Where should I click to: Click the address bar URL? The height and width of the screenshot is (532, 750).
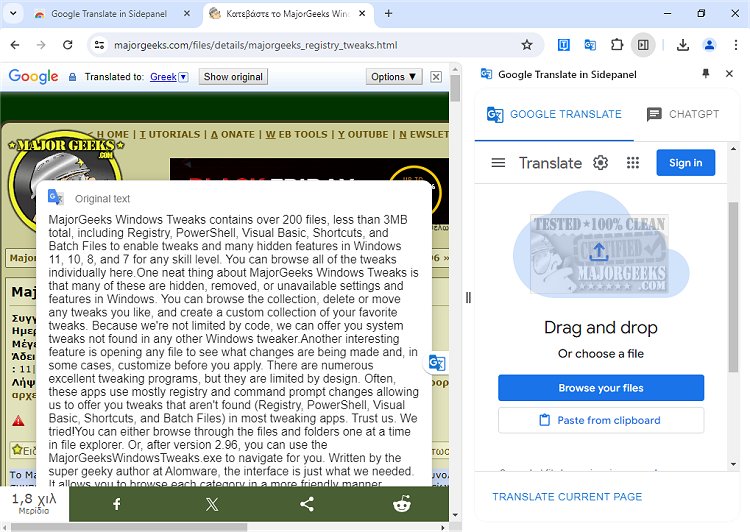(x=255, y=45)
